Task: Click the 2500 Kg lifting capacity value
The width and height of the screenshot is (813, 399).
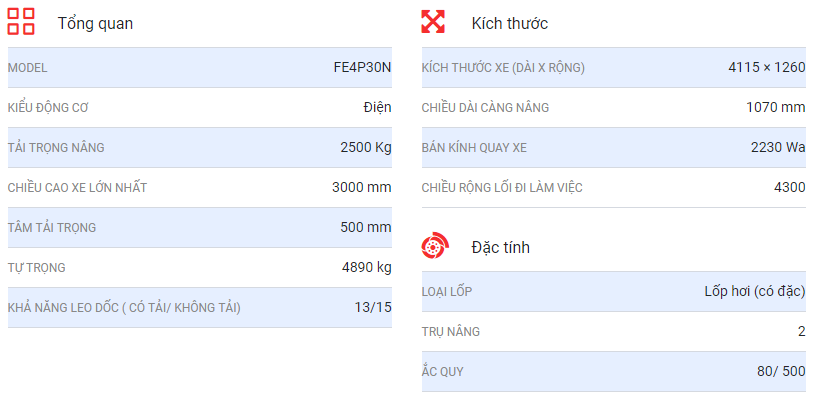Action: coord(366,148)
